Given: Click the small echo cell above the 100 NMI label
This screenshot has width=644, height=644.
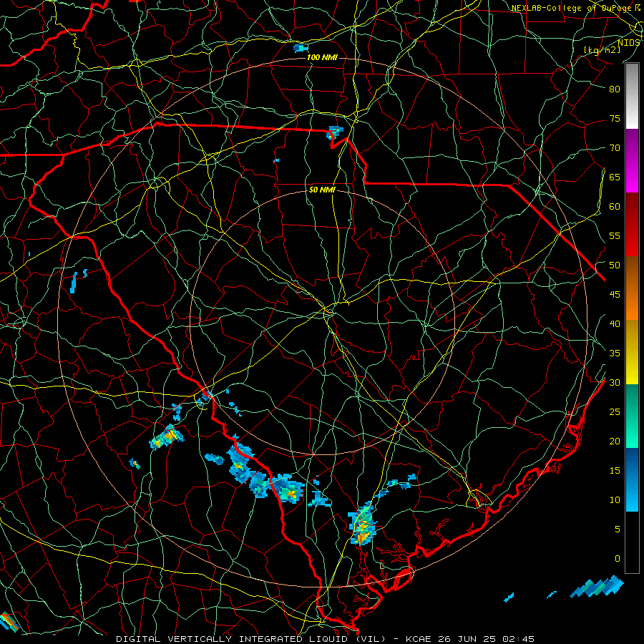Looking at the screenshot, I should point(301,48).
